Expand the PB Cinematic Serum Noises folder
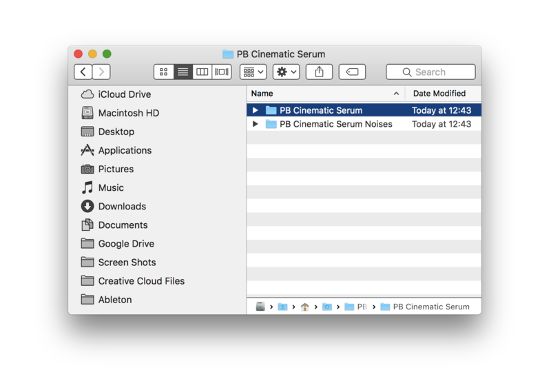The image size is (551, 392). pyautogui.click(x=256, y=124)
